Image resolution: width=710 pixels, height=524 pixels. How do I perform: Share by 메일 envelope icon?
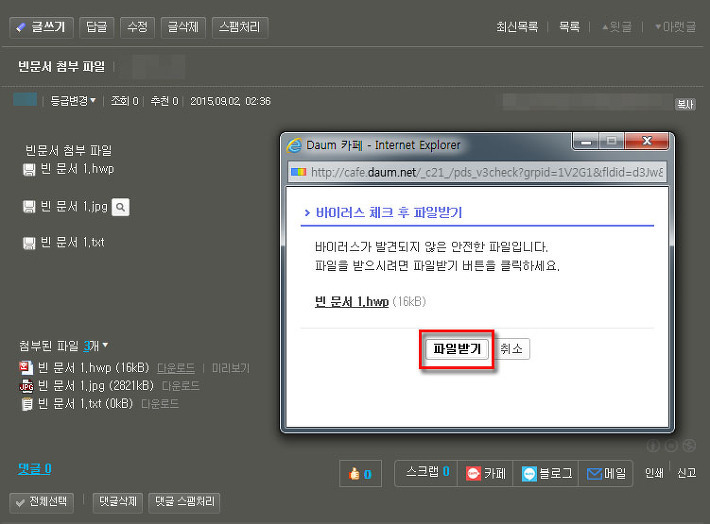coord(594,474)
